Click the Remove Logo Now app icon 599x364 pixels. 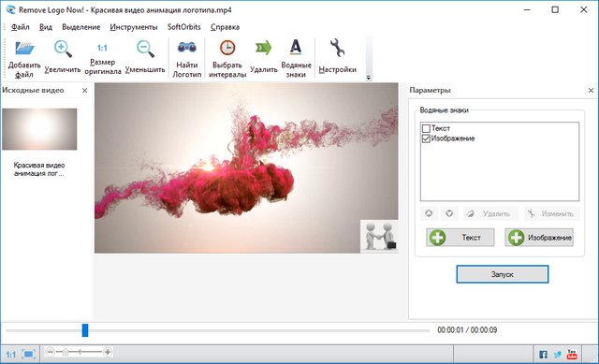tap(10, 9)
